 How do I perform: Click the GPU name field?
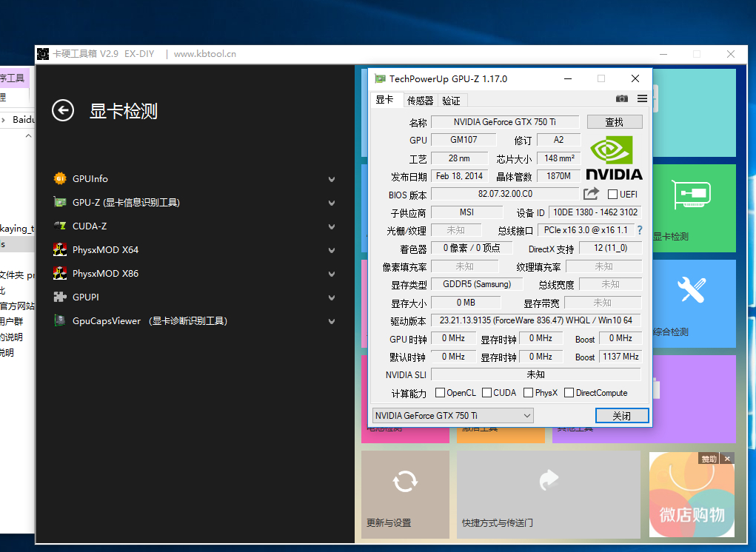point(505,122)
